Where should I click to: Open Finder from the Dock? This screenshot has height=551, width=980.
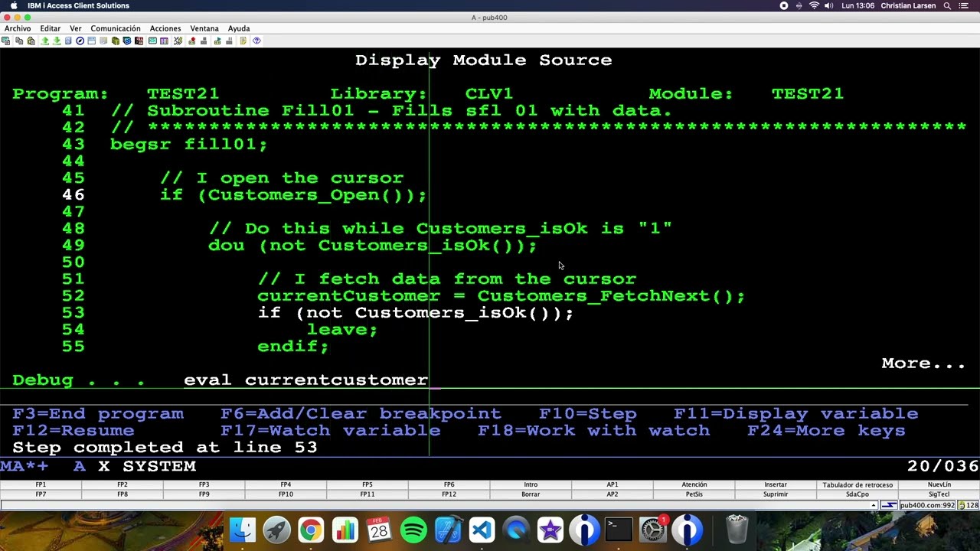(243, 530)
